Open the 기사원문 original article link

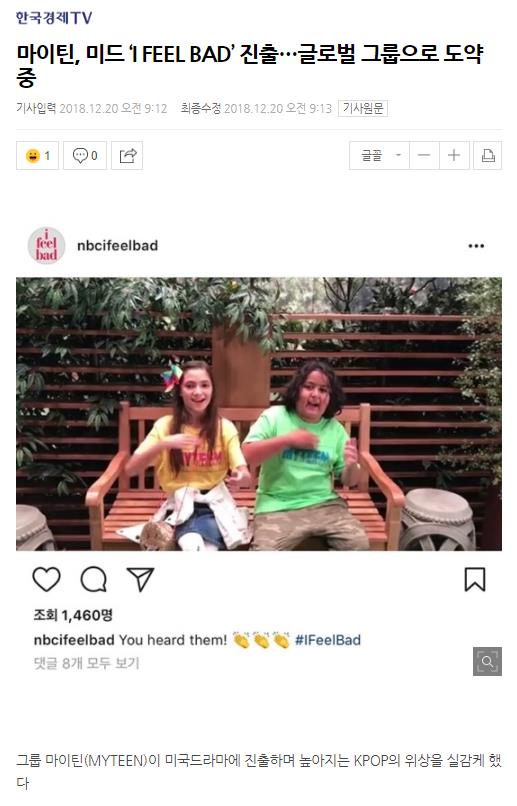363,108
